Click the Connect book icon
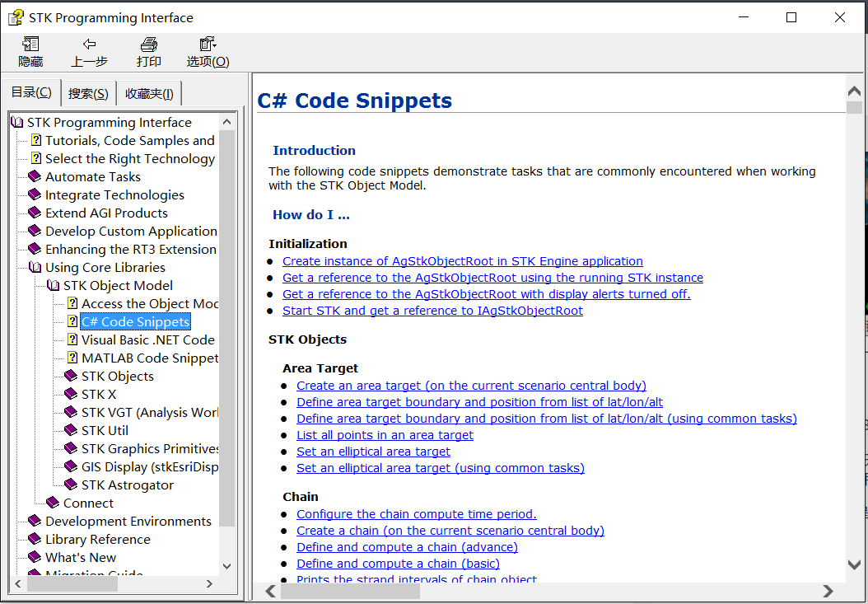This screenshot has width=868, height=604. tap(53, 503)
